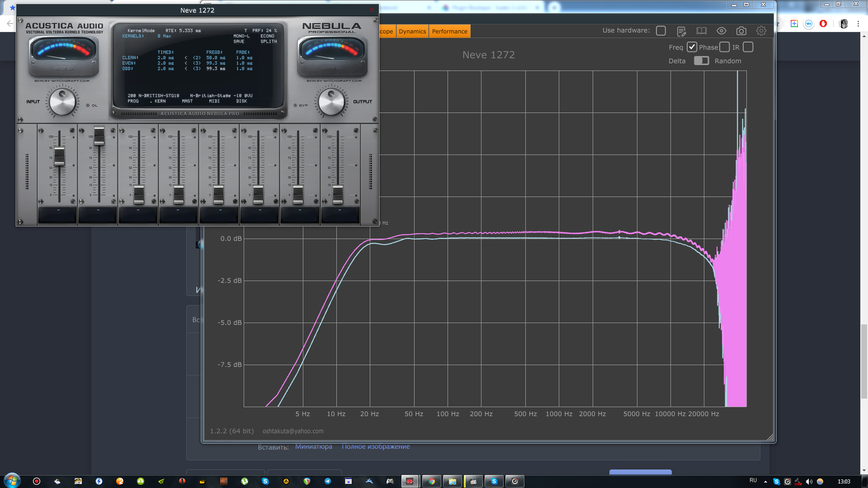
Task: Click the red ad blocker extension icon
Action: pyautogui.click(x=823, y=23)
